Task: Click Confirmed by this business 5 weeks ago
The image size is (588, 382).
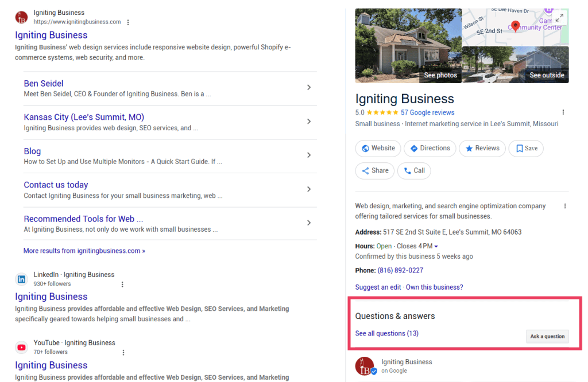Action: [414, 256]
